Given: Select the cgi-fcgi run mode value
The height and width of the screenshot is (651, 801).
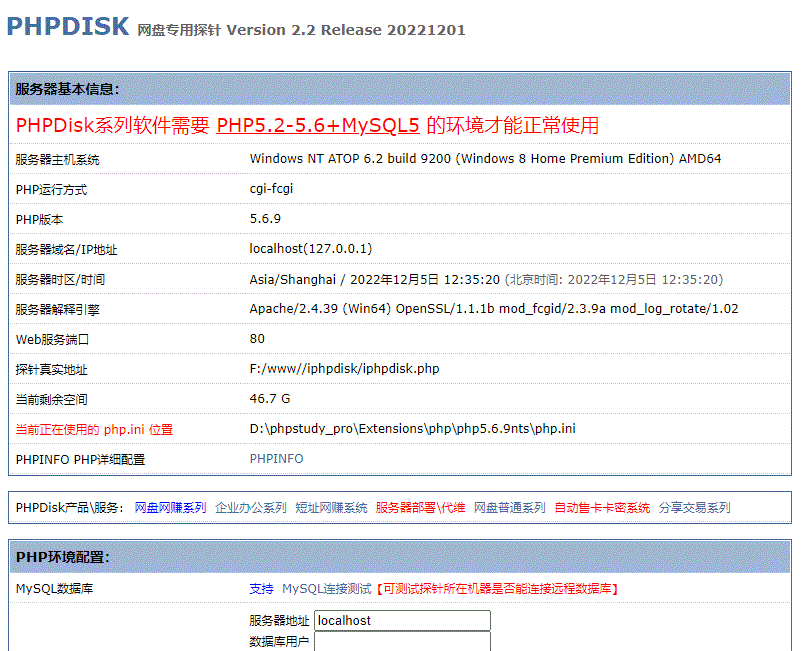Looking at the screenshot, I should pos(271,189).
